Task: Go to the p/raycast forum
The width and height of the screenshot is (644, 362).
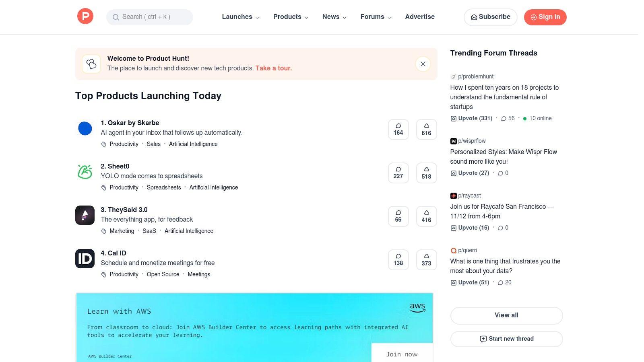Action: 469,195
